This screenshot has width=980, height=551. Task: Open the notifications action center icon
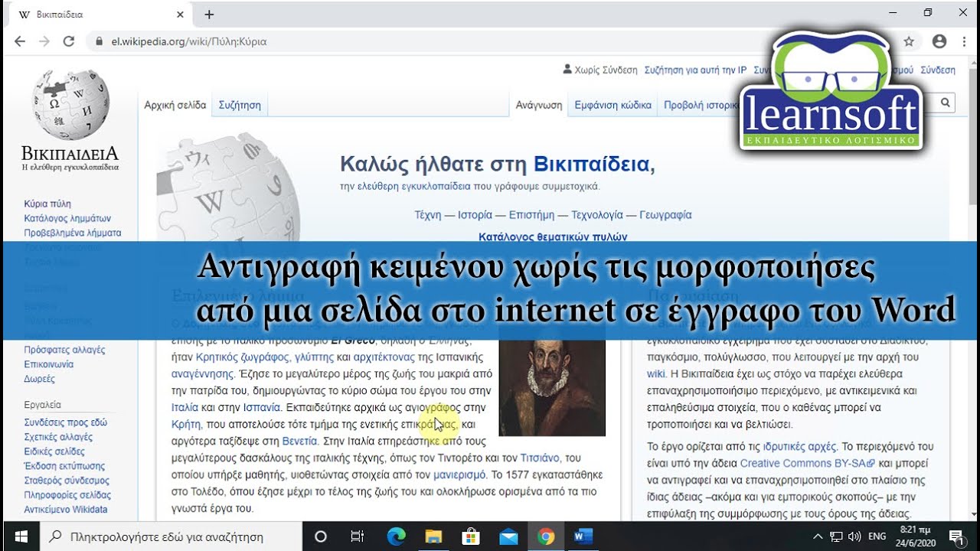click(955, 536)
